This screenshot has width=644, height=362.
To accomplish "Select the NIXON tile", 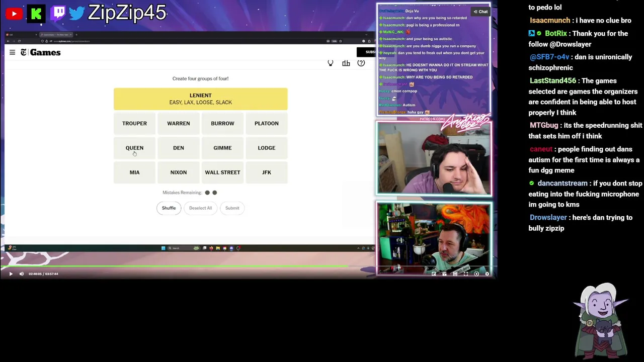I will [x=179, y=172].
